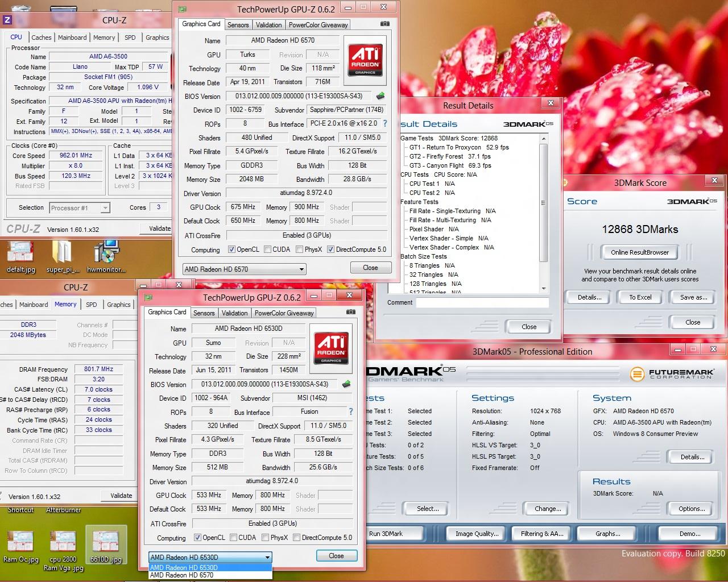The width and height of the screenshot is (728, 582).
Task: Click Change... button under Settings
Action: pos(548,509)
